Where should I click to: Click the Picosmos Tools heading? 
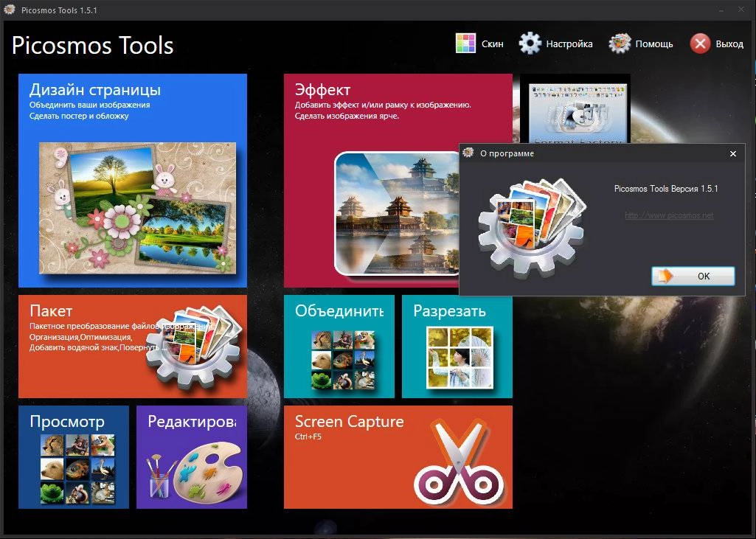pos(92,45)
